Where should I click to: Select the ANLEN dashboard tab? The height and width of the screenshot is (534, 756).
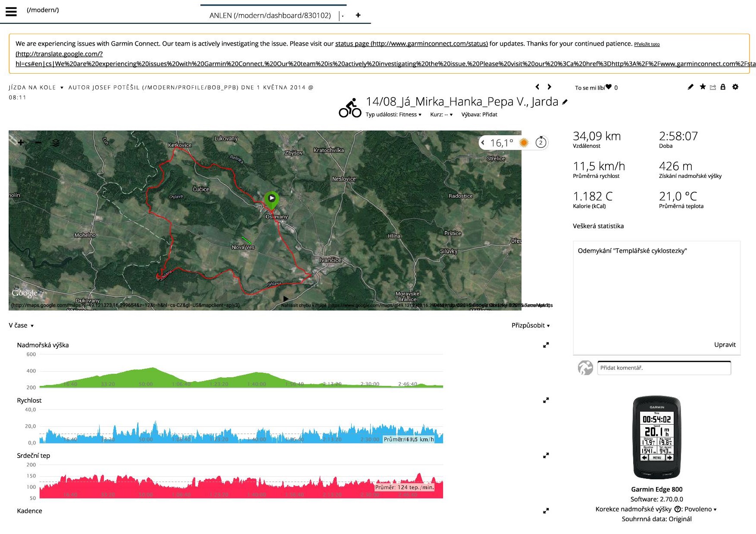point(270,16)
